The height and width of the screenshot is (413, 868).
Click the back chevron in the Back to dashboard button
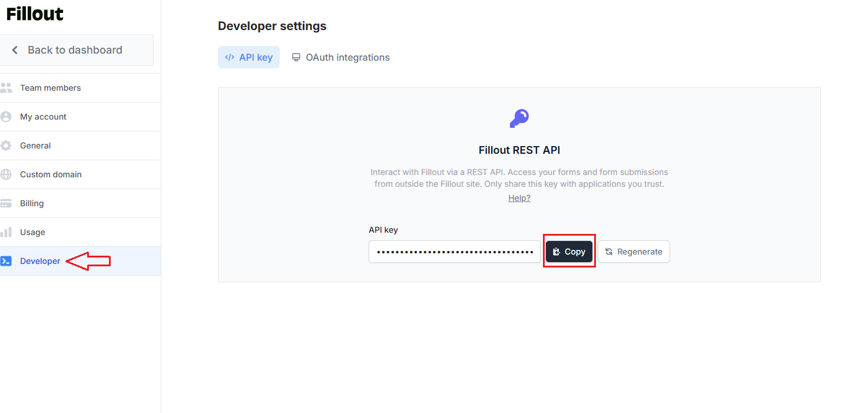[15, 50]
